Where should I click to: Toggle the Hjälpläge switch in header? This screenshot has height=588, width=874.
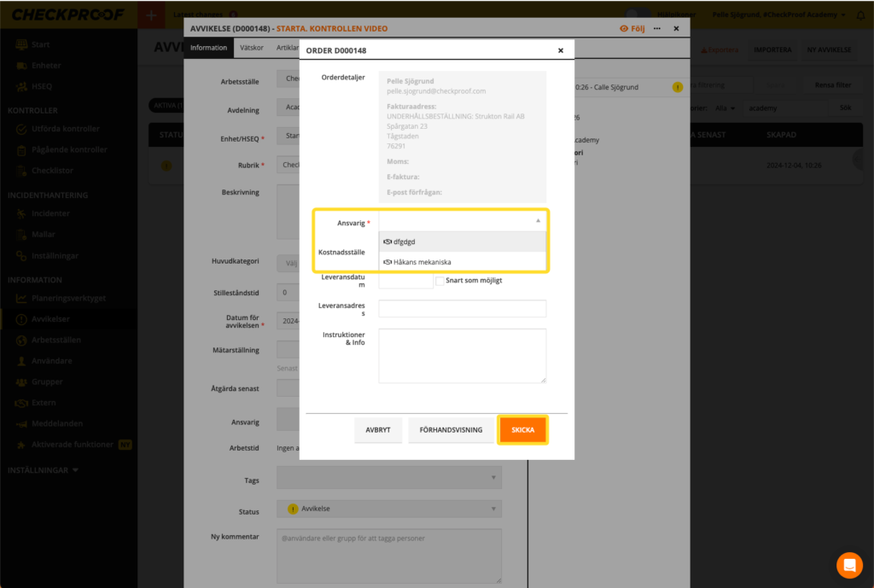[x=638, y=15]
